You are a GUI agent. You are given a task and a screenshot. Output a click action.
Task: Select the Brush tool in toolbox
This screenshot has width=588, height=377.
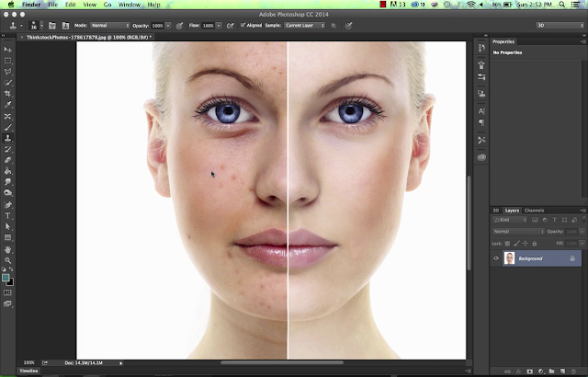click(7, 127)
